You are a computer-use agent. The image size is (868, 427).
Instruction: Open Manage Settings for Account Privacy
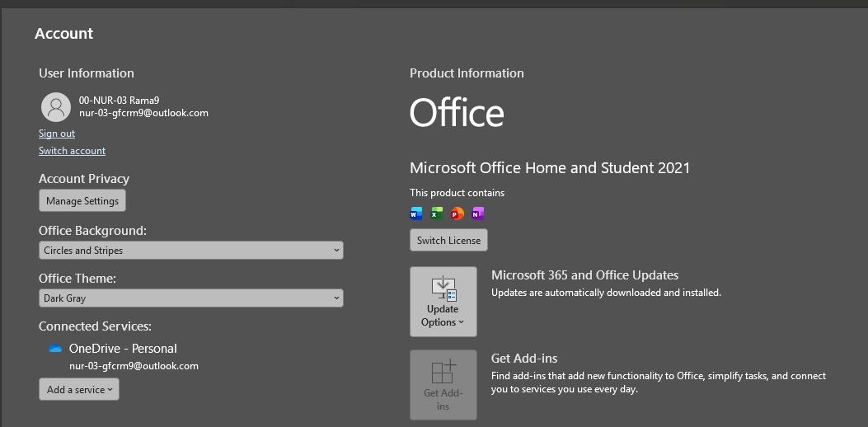[x=82, y=201]
